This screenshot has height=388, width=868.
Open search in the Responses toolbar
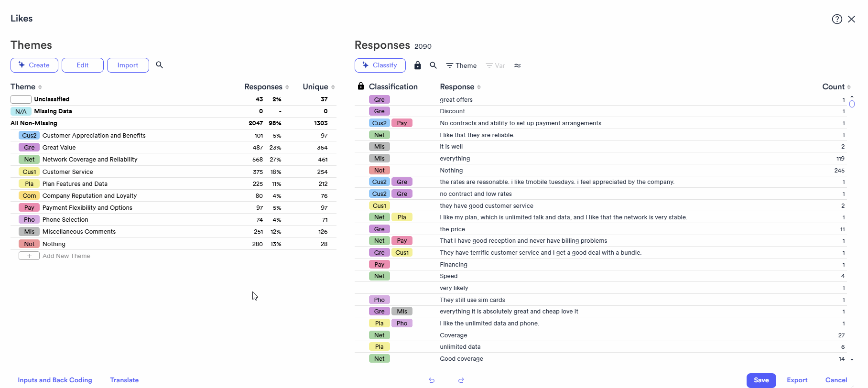[434, 65]
